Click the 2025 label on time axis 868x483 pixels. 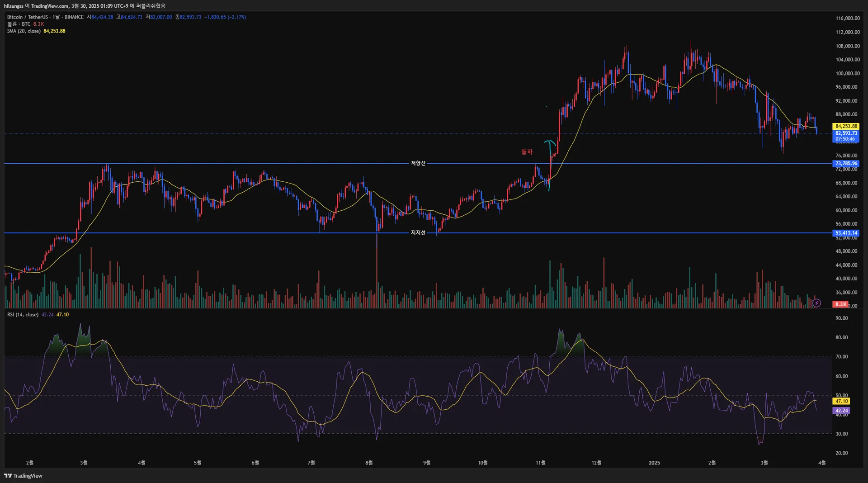click(654, 463)
